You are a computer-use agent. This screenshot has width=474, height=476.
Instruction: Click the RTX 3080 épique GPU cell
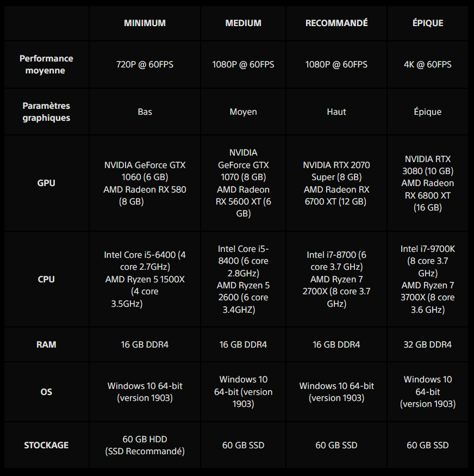429,183
